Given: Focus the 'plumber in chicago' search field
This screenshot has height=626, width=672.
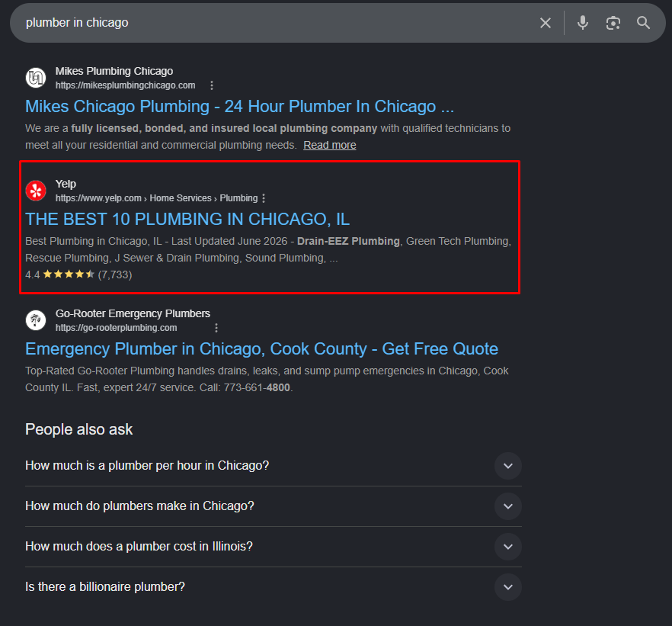Looking at the screenshot, I should click(x=274, y=23).
